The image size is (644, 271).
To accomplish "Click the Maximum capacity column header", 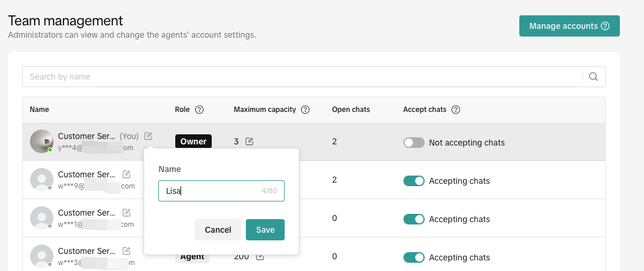I will 265,110.
